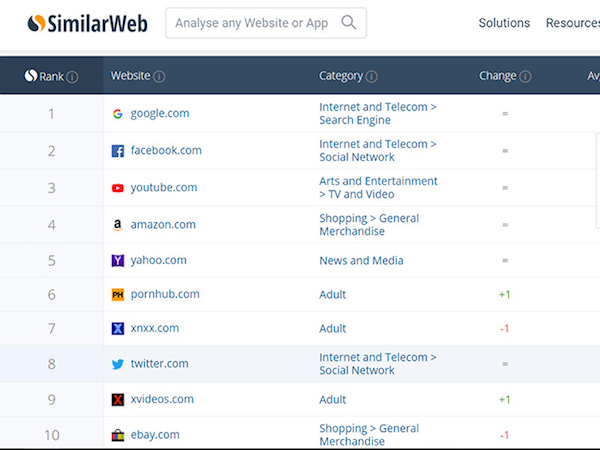Viewport: 600px width, 450px height.
Task: Open the facebook.com link
Action: click(166, 150)
